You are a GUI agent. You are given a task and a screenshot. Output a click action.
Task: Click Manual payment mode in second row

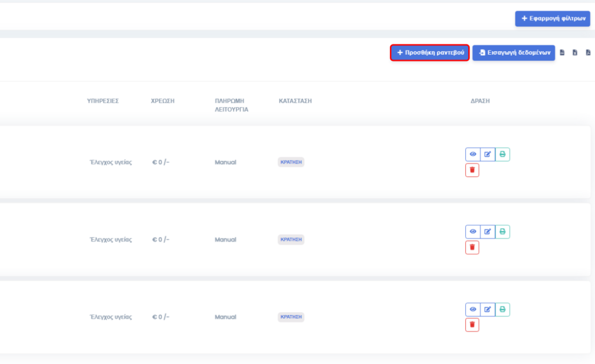[225, 240]
